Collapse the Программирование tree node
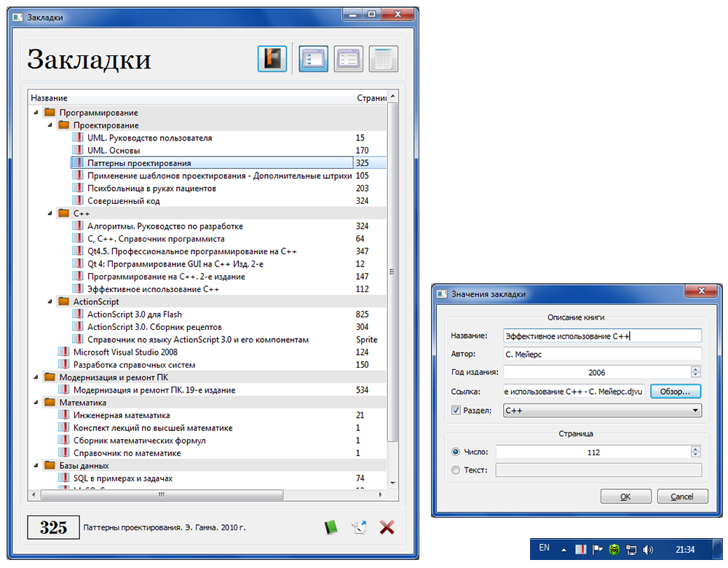 (x=36, y=112)
